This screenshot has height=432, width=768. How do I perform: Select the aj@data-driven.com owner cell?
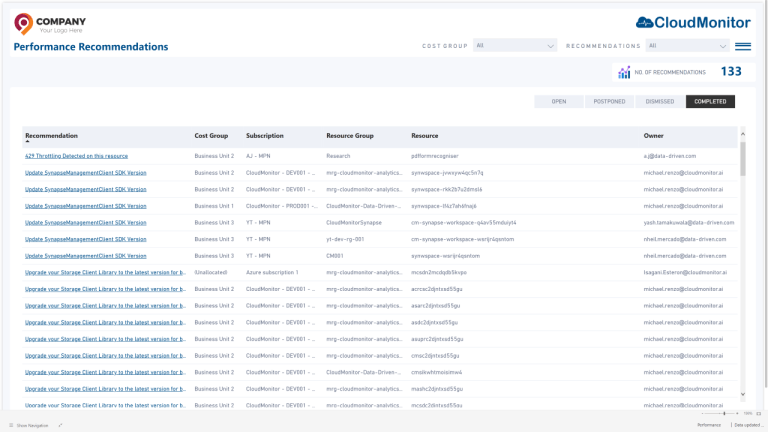670,156
